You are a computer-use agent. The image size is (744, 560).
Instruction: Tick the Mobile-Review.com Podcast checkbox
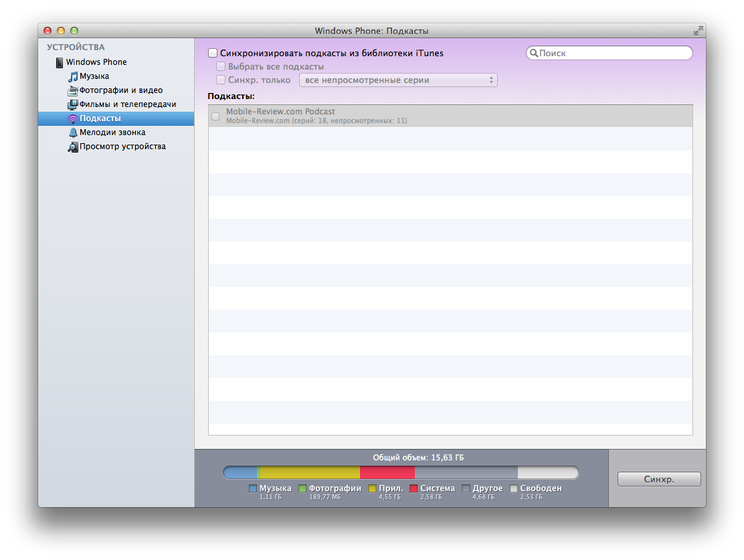tap(215, 116)
